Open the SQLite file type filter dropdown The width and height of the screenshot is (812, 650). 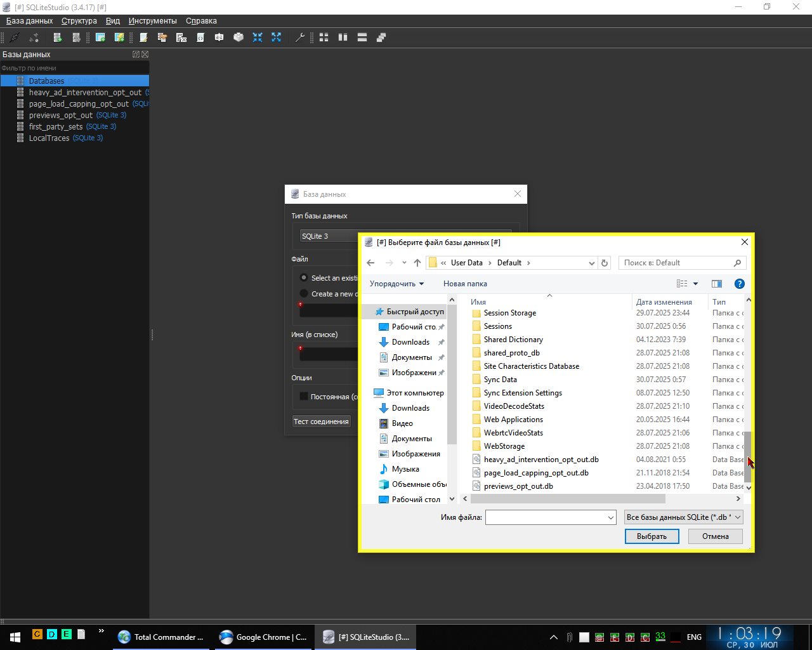point(683,517)
